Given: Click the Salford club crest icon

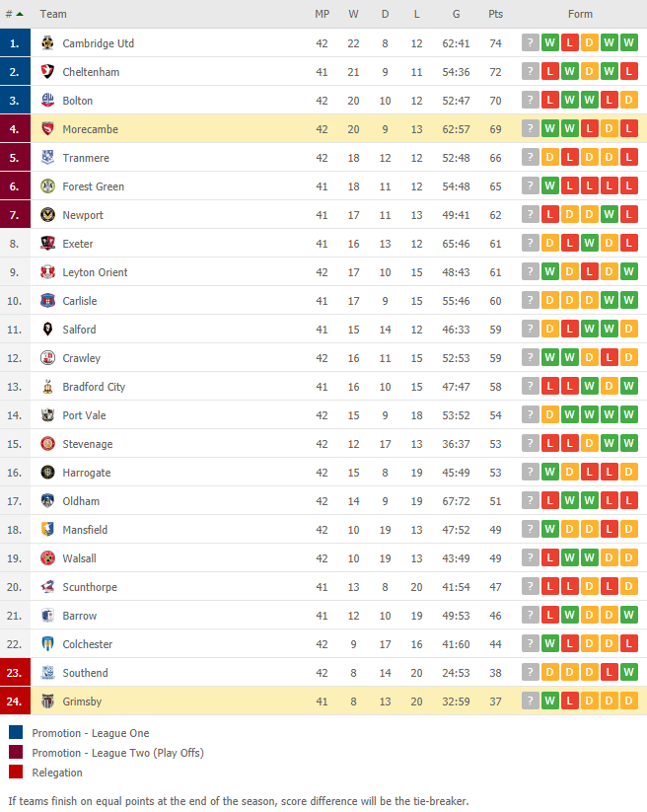Looking at the screenshot, I should [47, 329].
